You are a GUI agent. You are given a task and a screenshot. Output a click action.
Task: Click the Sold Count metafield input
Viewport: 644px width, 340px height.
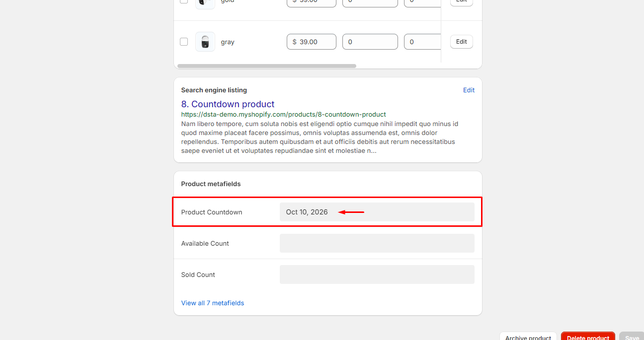pyautogui.click(x=377, y=274)
